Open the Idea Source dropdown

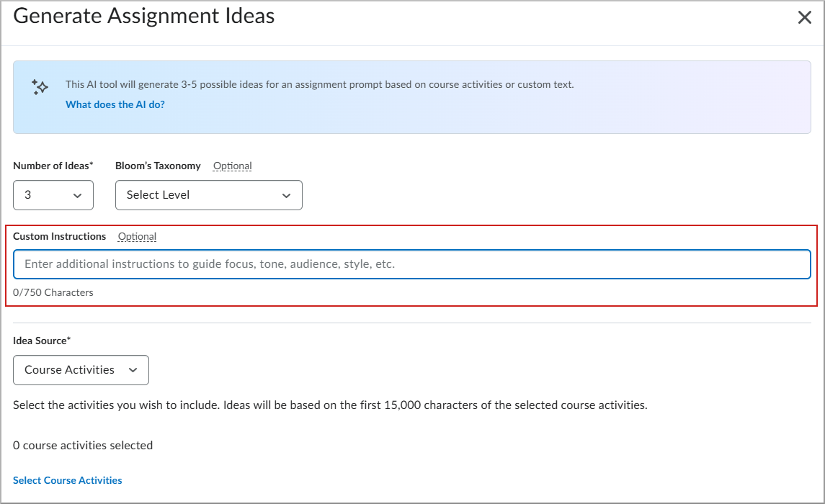click(x=81, y=369)
